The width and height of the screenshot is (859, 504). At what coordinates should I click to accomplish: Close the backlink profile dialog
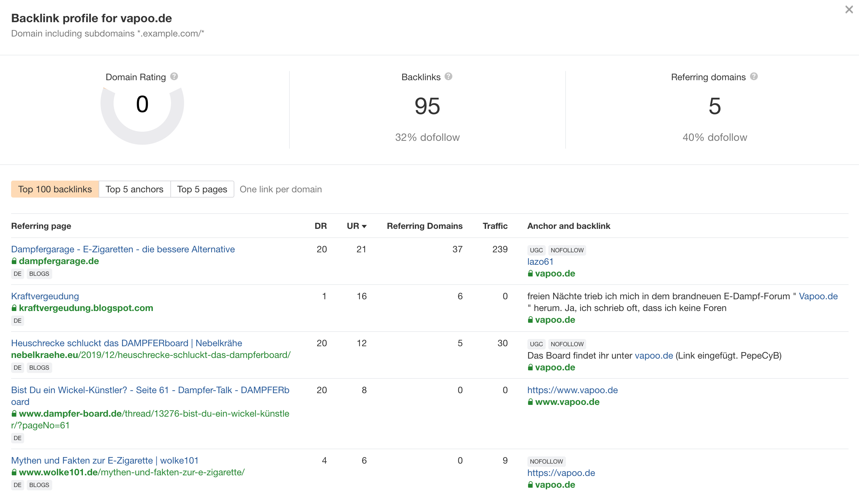tap(849, 9)
